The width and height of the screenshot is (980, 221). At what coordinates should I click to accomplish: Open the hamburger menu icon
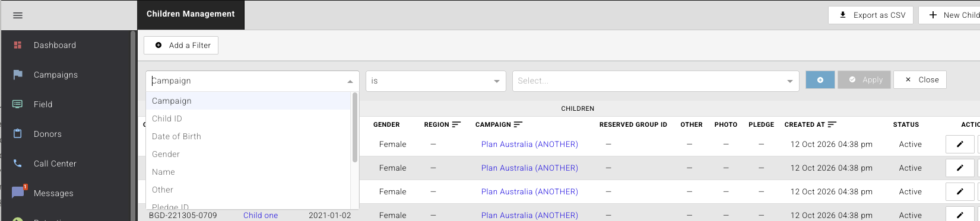pyautogui.click(x=18, y=15)
